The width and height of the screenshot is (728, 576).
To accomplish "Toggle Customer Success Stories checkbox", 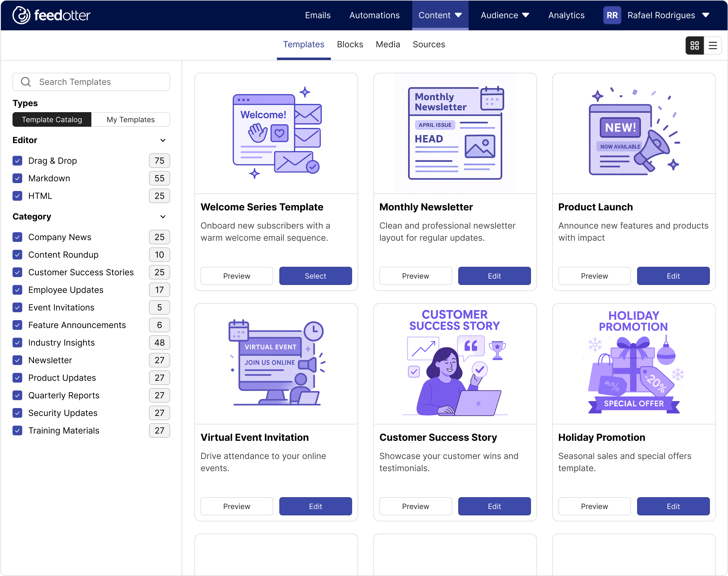I will tap(18, 272).
